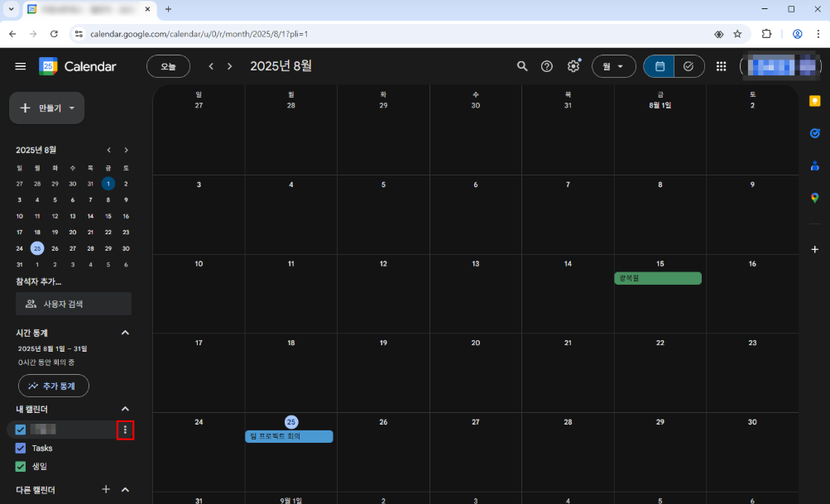The width and height of the screenshot is (830, 504).
Task: Collapse the 시간 통계 section
Action: [x=126, y=333]
